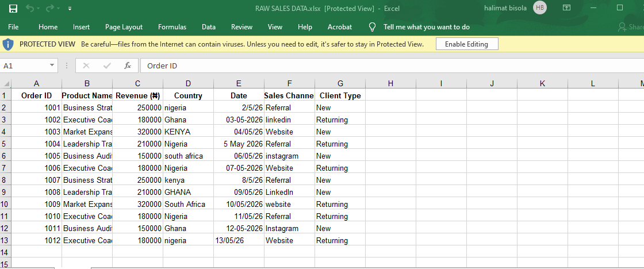Click the 2/5/26 date cell
Viewport: 644px width, 269px height.
[x=239, y=107]
